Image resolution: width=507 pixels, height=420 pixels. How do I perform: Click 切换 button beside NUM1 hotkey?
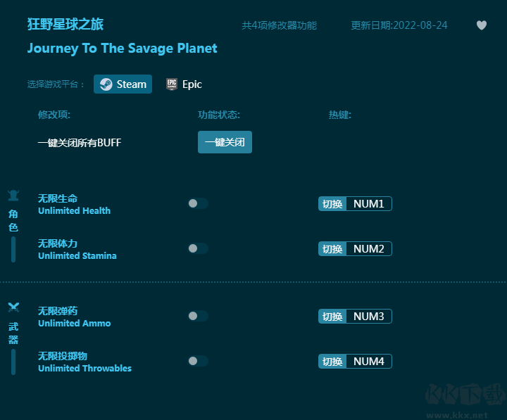pos(332,204)
